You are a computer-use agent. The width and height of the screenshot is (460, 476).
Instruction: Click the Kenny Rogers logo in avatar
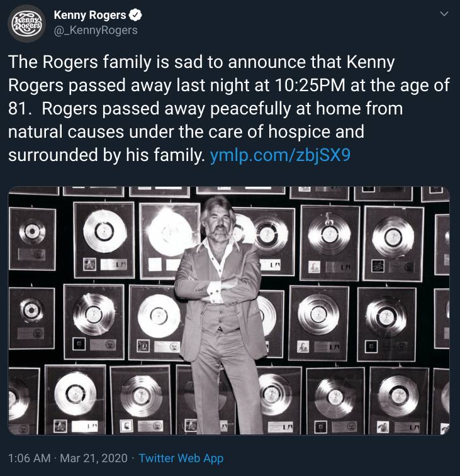(26, 23)
